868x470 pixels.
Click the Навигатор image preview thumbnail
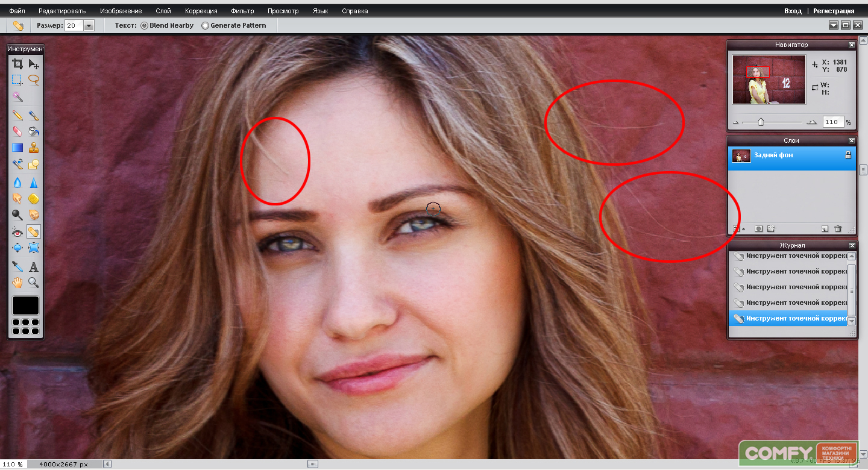(769, 80)
